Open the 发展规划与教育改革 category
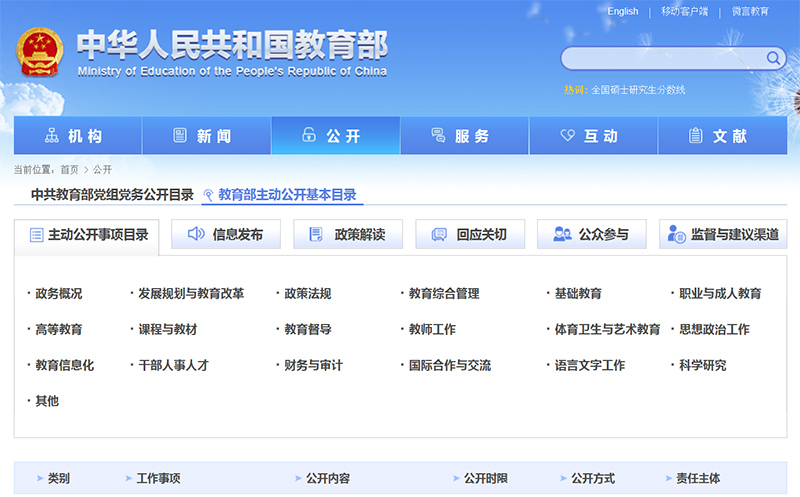800x497 pixels. tap(191, 294)
